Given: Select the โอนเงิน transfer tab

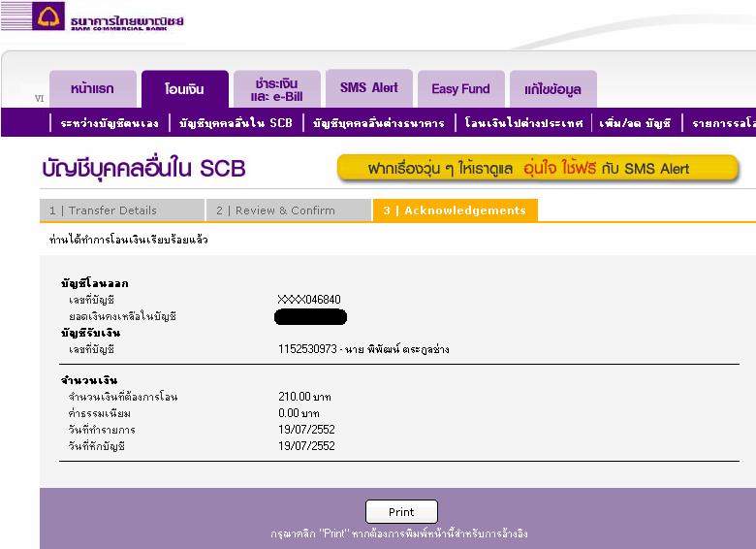Looking at the screenshot, I should click(185, 89).
